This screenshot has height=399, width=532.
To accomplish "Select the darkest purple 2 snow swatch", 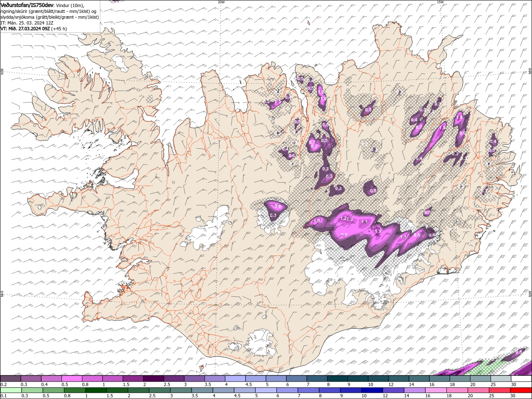I will [153, 379].
